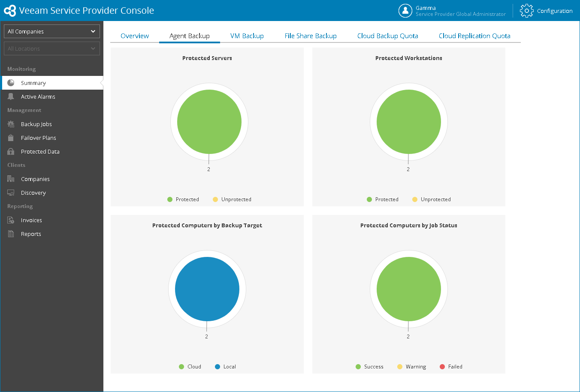
Task: Click the Protected Workstations pie chart
Action: (x=409, y=122)
